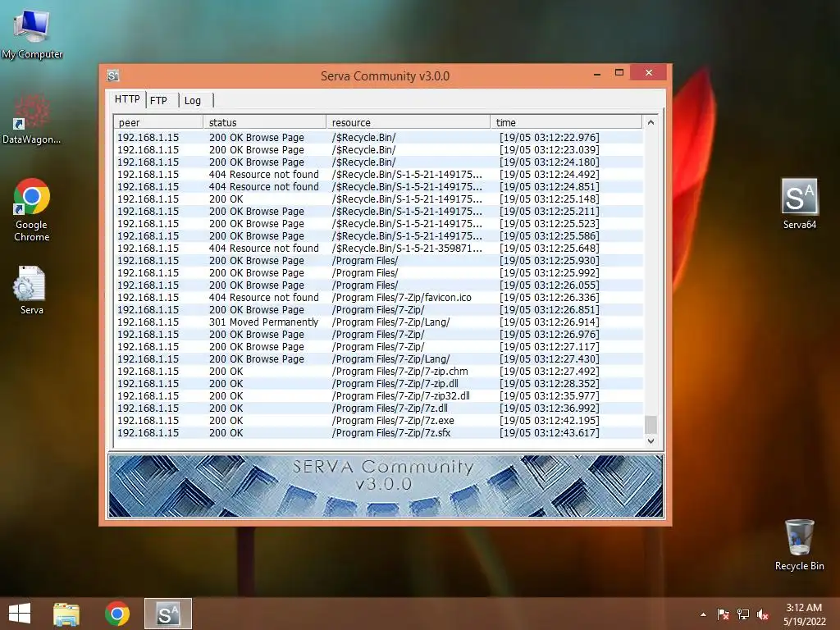Minimize the Serva Community window
Screen dimensions: 840x630
click(x=597, y=73)
